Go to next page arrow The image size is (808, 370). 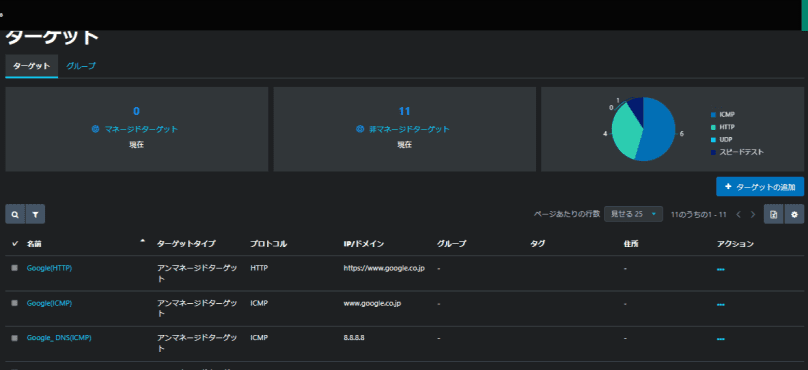coord(753,214)
